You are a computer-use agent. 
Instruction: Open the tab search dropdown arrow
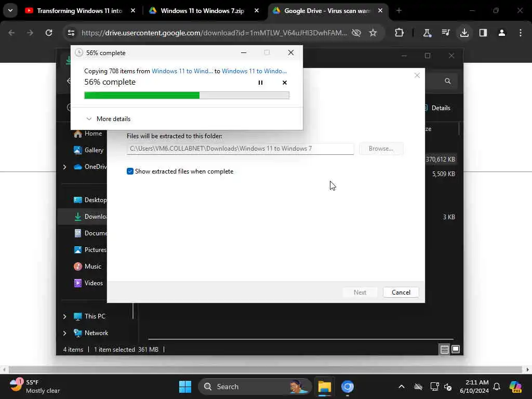[x=10, y=10]
